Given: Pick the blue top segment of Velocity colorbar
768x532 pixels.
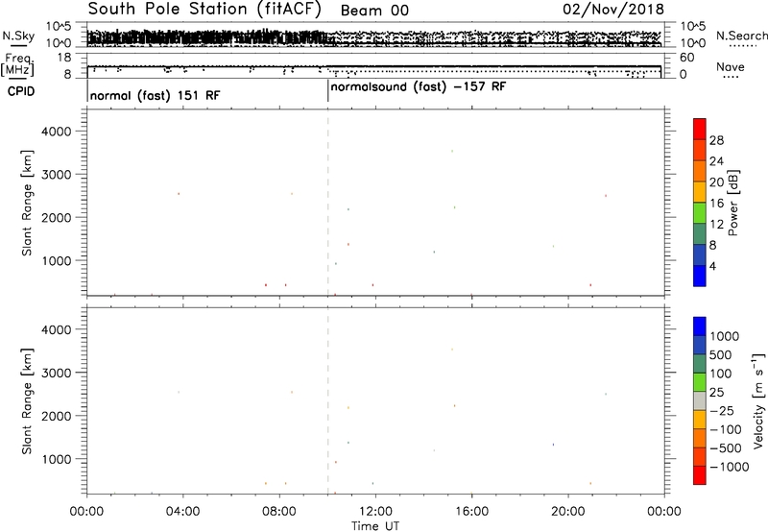Looking at the screenshot, I should click(x=700, y=326).
